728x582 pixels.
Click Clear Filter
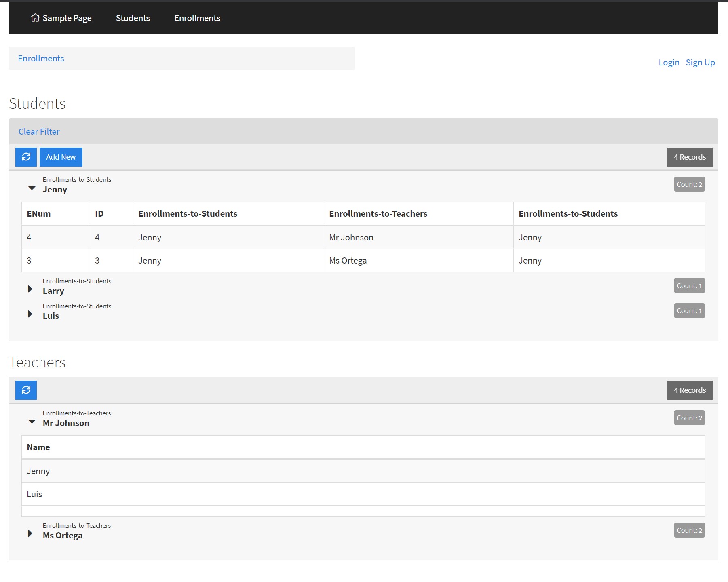click(39, 131)
